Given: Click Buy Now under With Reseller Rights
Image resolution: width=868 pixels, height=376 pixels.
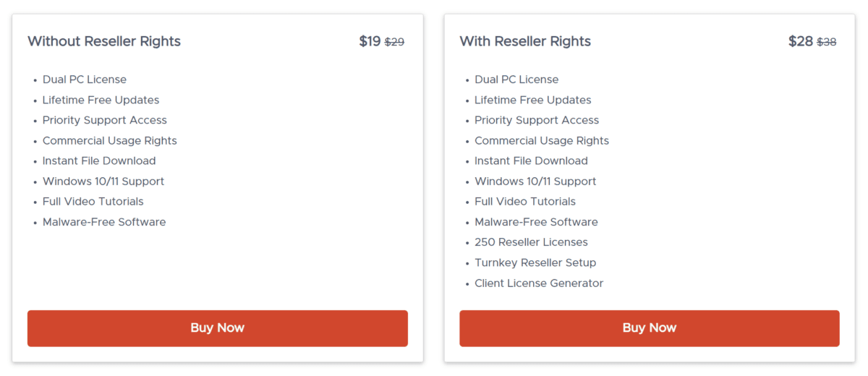Looking at the screenshot, I should [x=649, y=328].
